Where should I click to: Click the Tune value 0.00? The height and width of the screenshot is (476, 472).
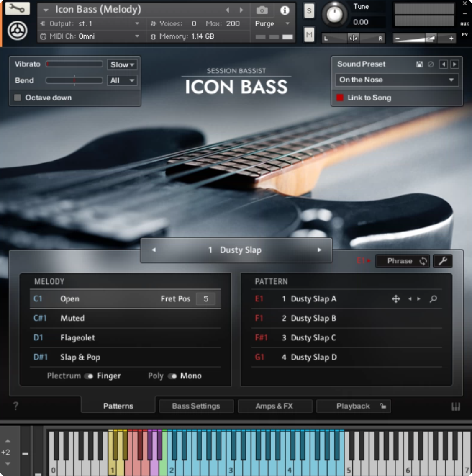pyautogui.click(x=361, y=22)
